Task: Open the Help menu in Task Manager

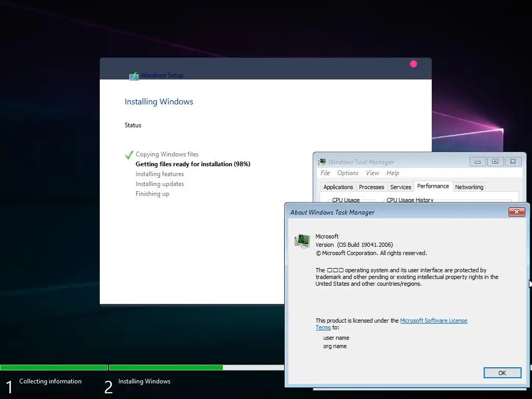Action: pyautogui.click(x=393, y=173)
